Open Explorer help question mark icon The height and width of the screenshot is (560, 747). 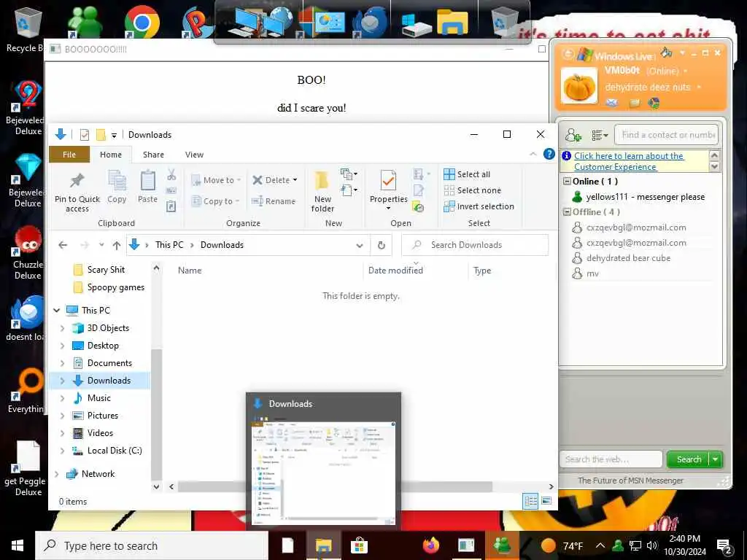(x=549, y=154)
